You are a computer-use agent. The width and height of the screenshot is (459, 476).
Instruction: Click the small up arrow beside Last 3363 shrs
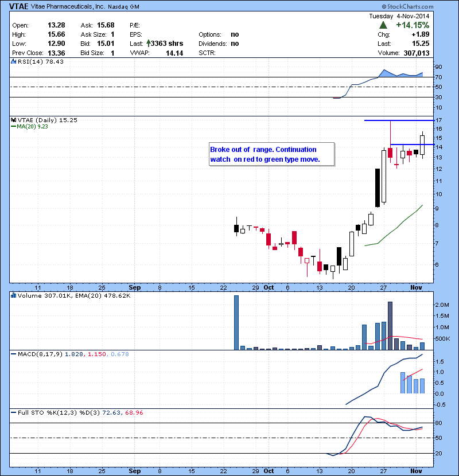pyautogui.click(x=149, y=43)
